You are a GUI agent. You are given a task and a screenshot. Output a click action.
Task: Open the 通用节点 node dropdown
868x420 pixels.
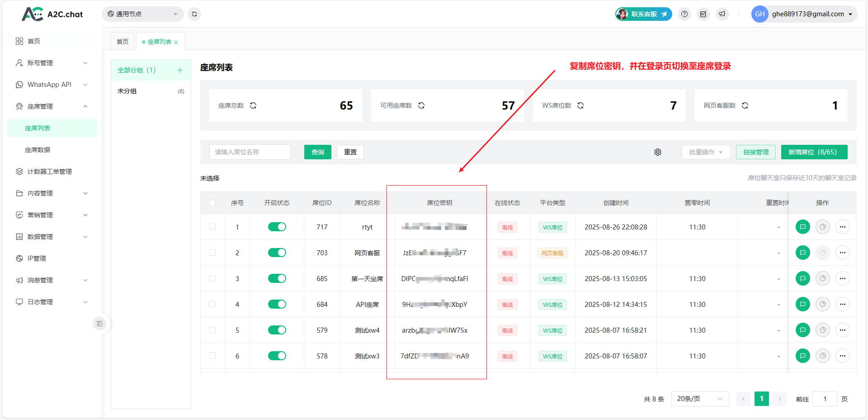pos(142,14)
